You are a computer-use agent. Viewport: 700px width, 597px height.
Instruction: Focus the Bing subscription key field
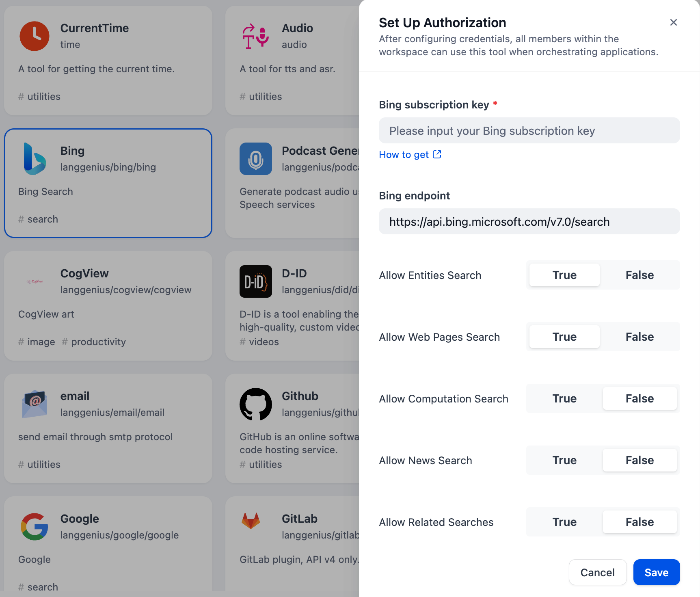pos(529,131)
